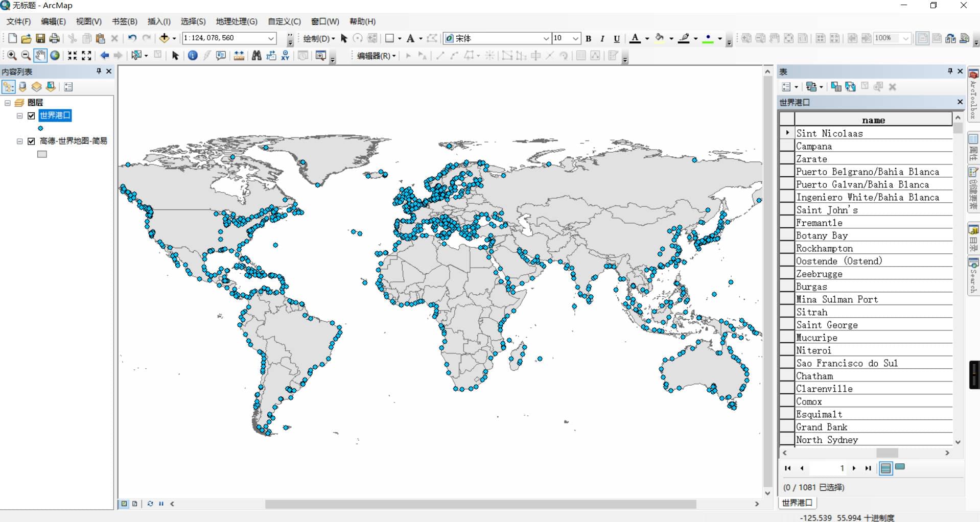Undo the last action
Image resolution: width=980 pixels, height=522 pixels.
pos(132,38)
